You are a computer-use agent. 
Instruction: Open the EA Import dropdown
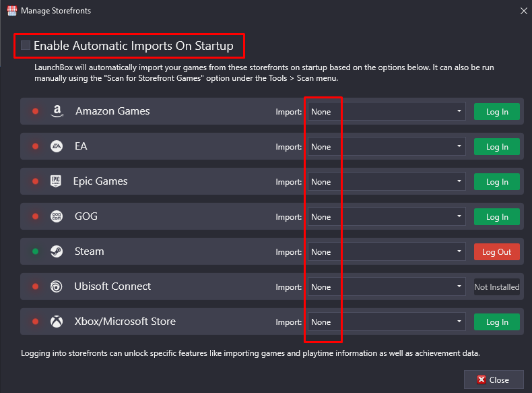[387, 146]
